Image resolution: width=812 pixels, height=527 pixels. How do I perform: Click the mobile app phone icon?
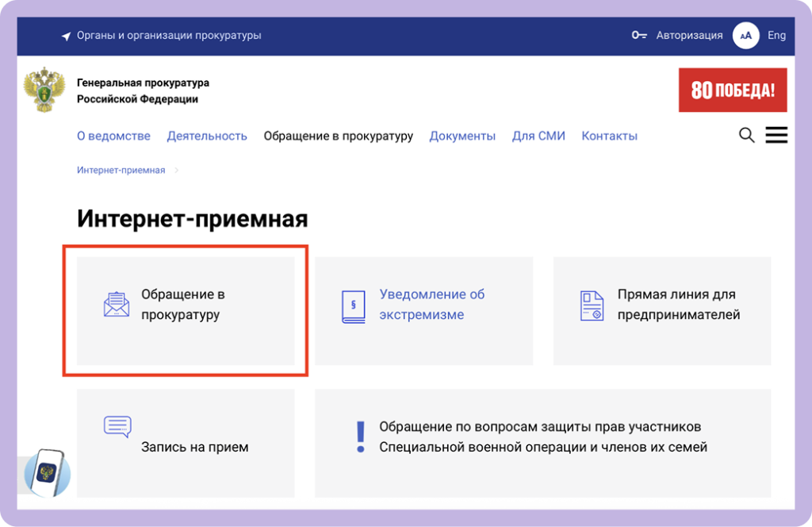48,473
